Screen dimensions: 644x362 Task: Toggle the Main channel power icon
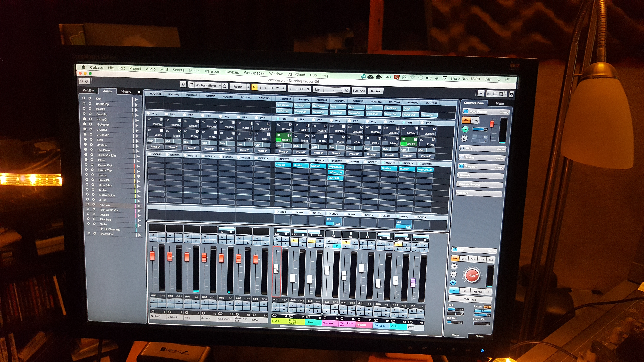tap(455, 249)
